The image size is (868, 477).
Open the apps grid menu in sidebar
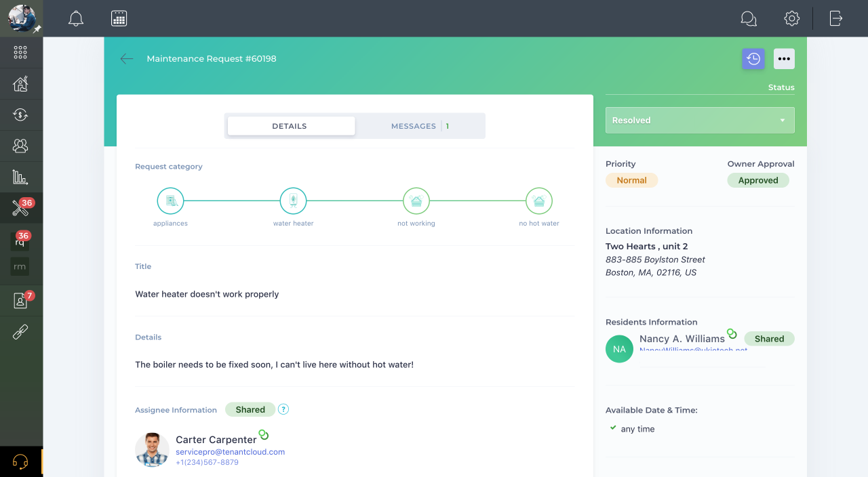tap(20, 52)
